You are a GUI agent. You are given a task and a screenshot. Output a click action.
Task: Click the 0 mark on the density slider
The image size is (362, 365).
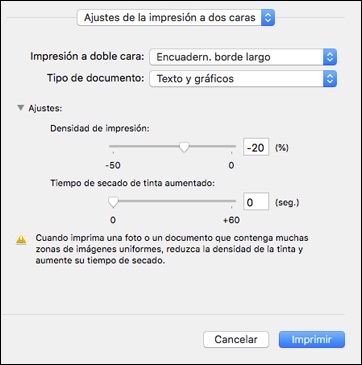231,165
